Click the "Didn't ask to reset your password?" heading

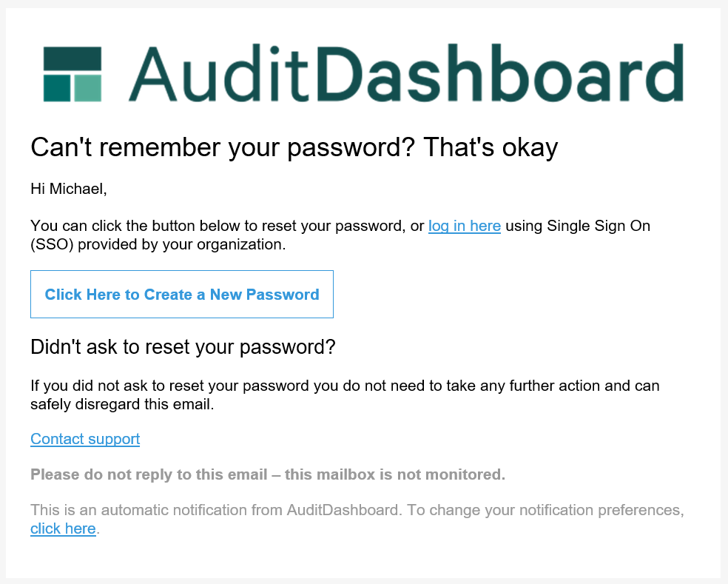click(x=183, y=346)
